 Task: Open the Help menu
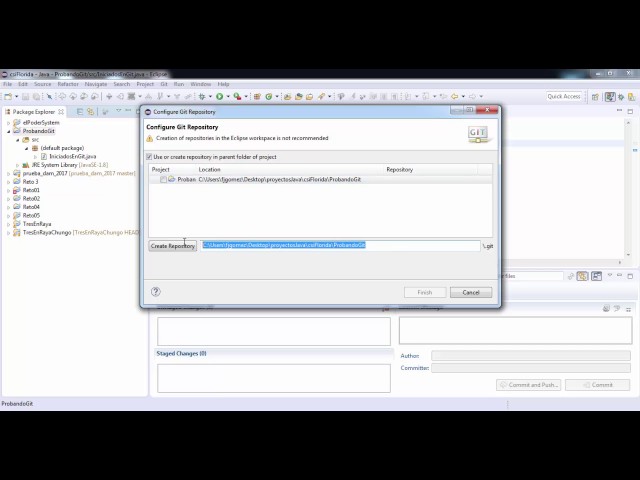pos(223,84)
